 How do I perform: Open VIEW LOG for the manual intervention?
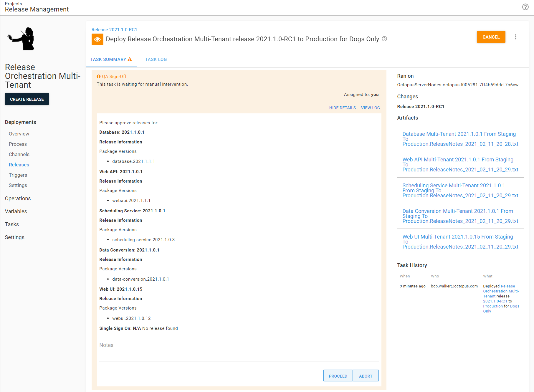tap(370, 108)
